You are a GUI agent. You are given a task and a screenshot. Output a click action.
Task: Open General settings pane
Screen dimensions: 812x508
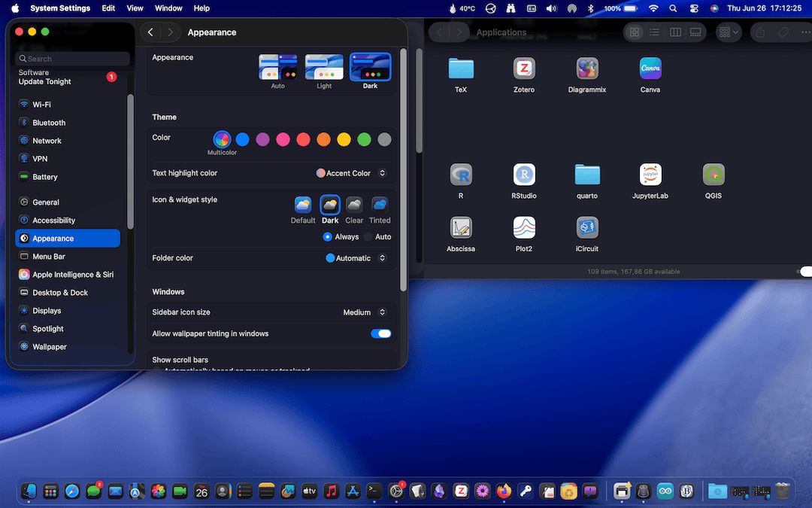click(68, 202)
